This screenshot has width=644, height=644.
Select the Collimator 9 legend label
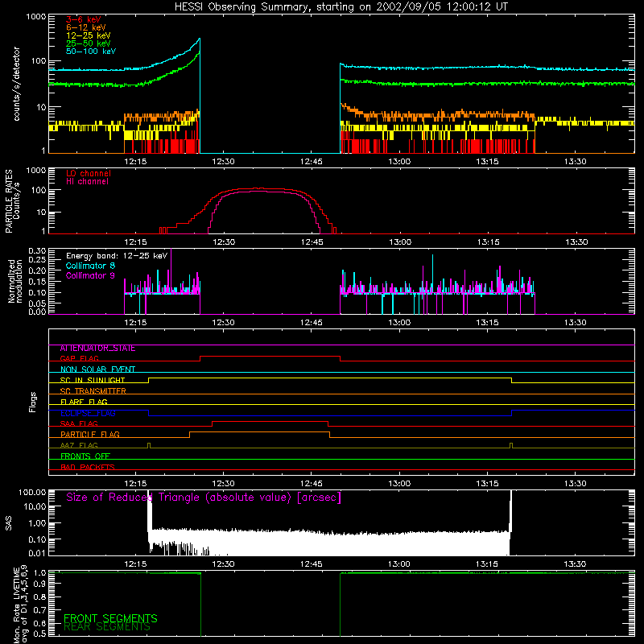click(x=90, y=275)
